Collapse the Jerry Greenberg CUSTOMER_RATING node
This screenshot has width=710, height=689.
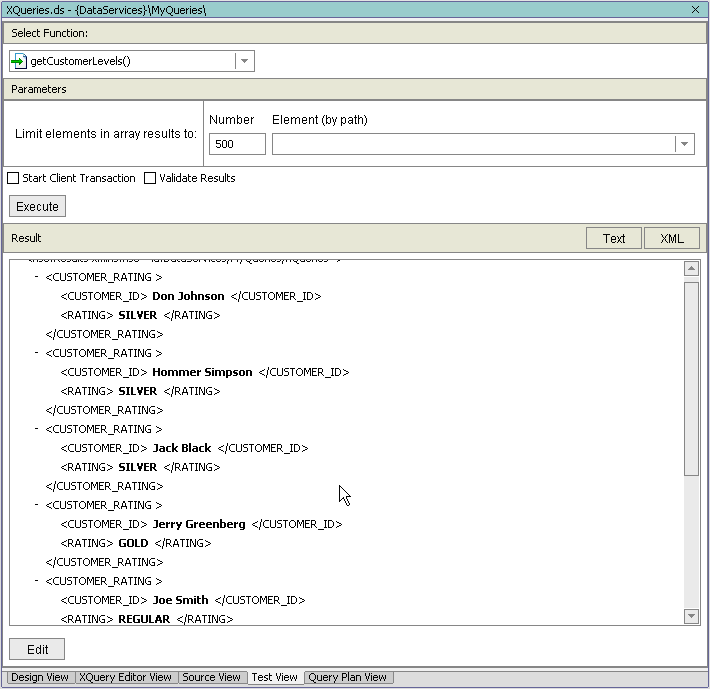coord(37,504)
